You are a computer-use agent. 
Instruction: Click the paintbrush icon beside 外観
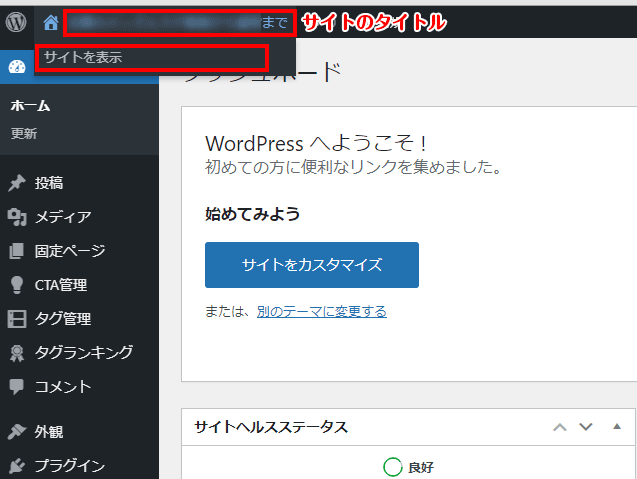coord(17,431)
